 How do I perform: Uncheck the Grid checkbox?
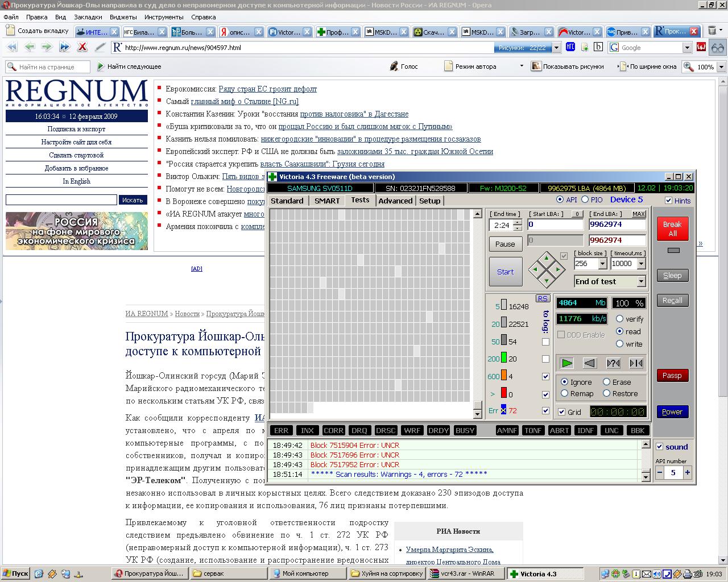click(x=562, y=412)
